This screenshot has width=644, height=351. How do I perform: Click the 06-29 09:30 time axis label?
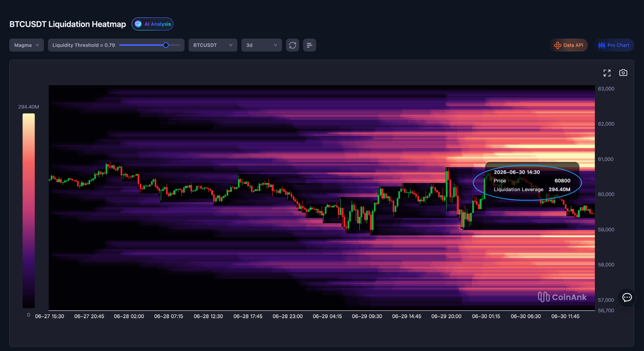[x=367, y=317]
